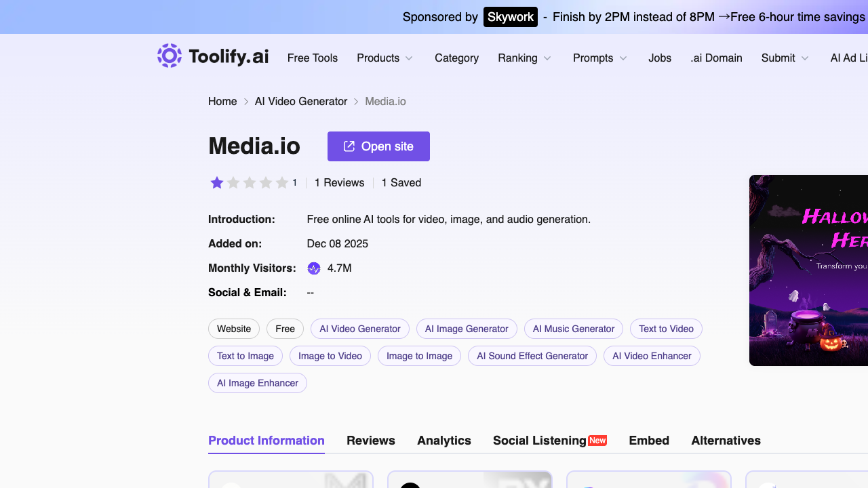
Task: Select the AI Music Generator tag
Action: pyautogui.click(x=574, y=329)
